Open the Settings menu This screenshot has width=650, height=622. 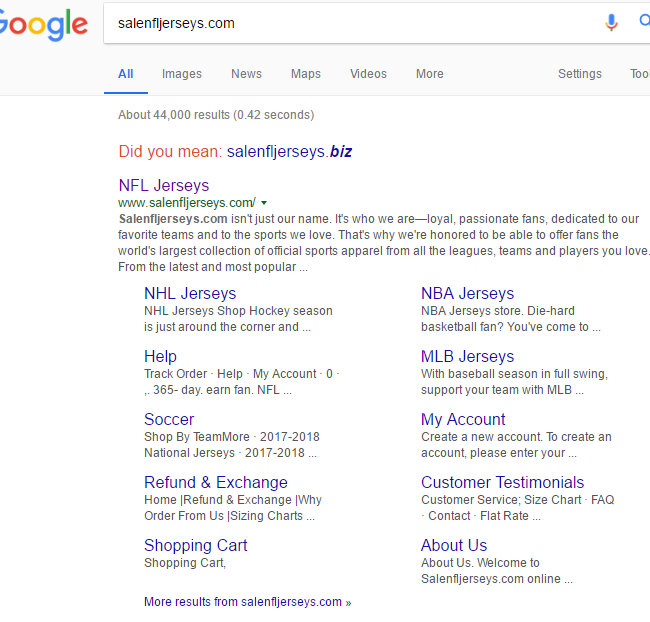[x=580, y=74]
